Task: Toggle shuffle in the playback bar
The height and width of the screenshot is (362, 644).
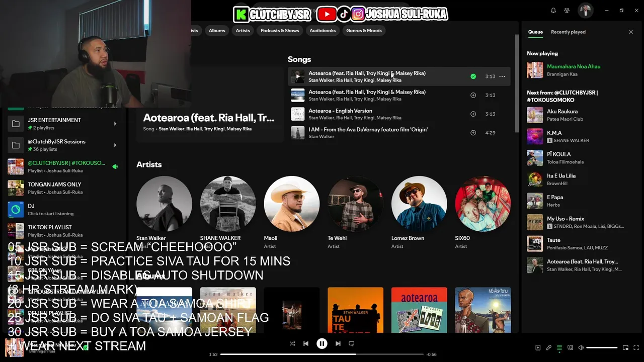Action: 292,344
